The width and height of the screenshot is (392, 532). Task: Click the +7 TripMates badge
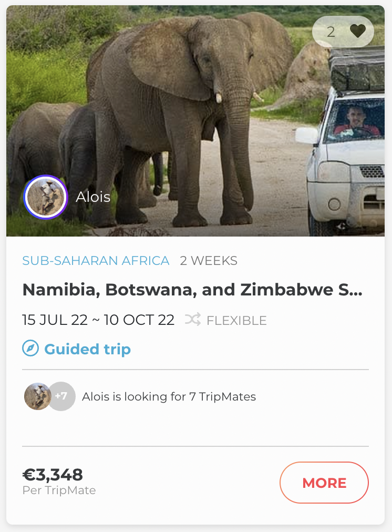click(63, 396)
